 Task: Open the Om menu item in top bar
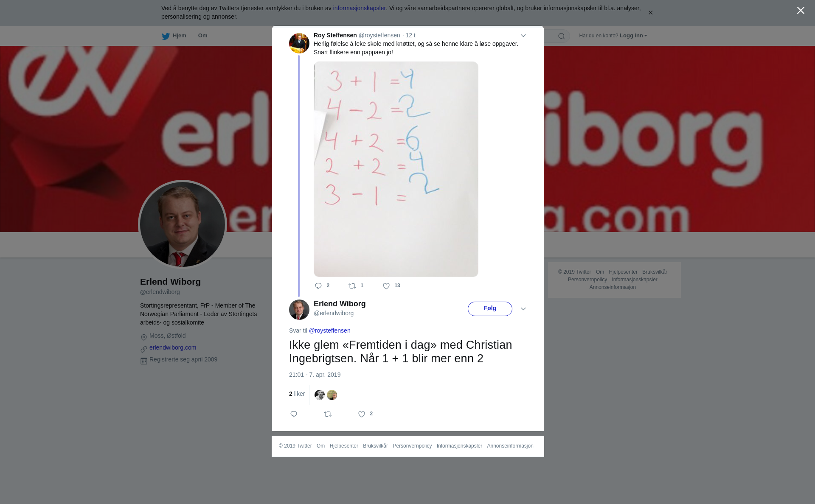click(x=202, y=36)
